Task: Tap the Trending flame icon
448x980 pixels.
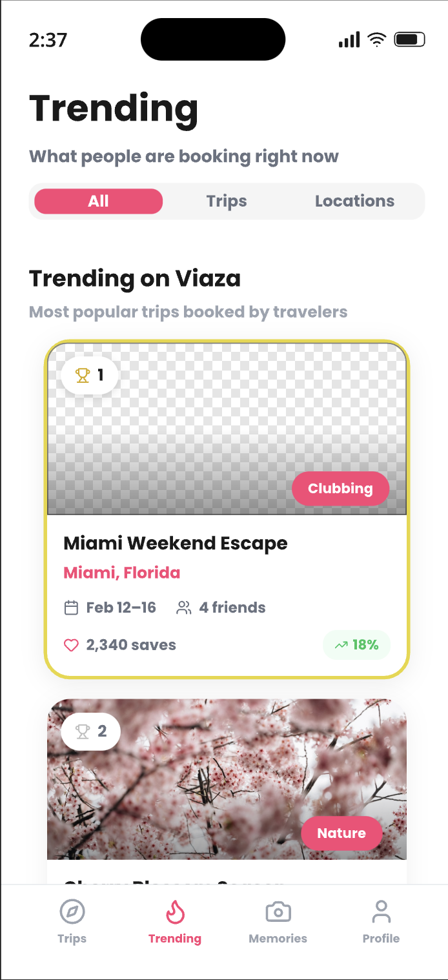Action: click(x=174, y=911)
